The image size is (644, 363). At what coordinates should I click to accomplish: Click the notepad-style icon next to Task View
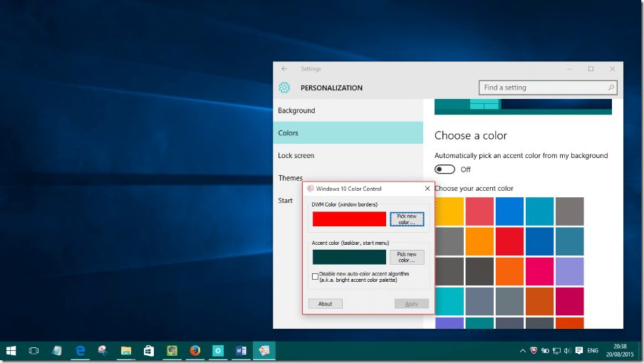[57, 351]
